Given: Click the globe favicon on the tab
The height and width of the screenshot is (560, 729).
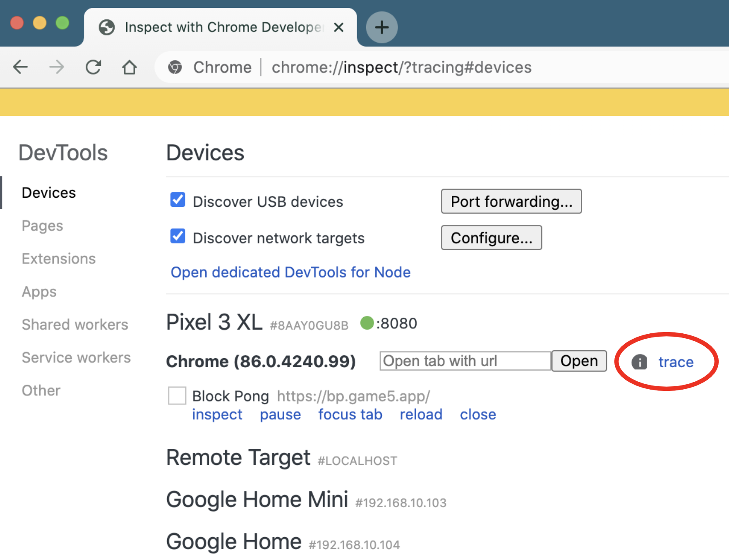Looking at the screenshot, I should (x=107, y=27).
